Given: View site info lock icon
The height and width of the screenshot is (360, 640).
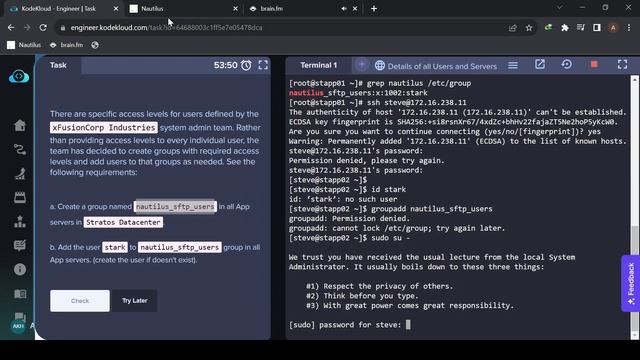Looking at the screenshot, I should click(62, 28).
